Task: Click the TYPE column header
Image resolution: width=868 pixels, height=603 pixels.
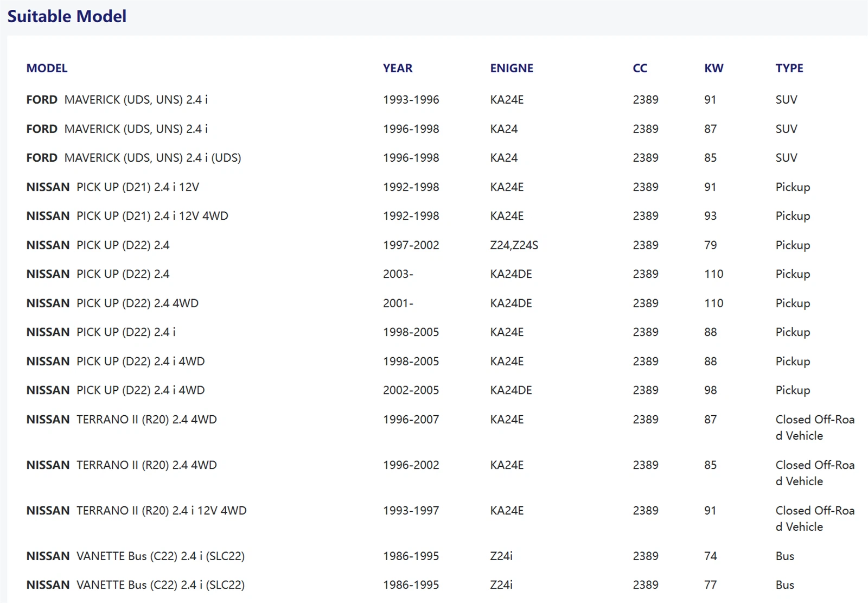Action: click(789, 68)
